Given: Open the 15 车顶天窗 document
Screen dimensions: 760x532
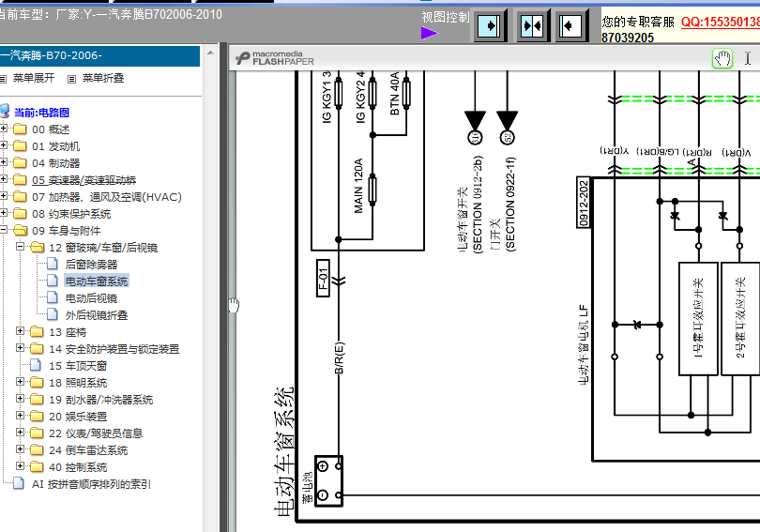Looking at the screenshot, I should (78, 366).
